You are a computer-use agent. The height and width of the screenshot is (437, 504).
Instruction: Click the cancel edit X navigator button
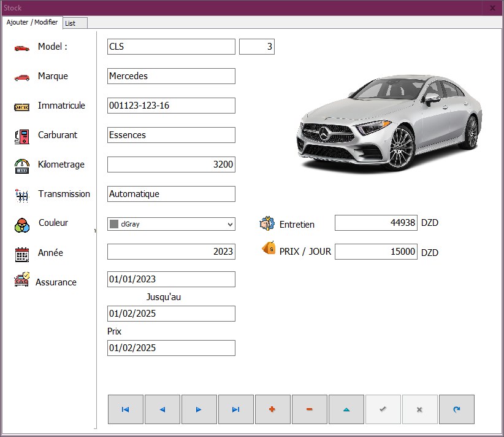click(x=420, y=409)
